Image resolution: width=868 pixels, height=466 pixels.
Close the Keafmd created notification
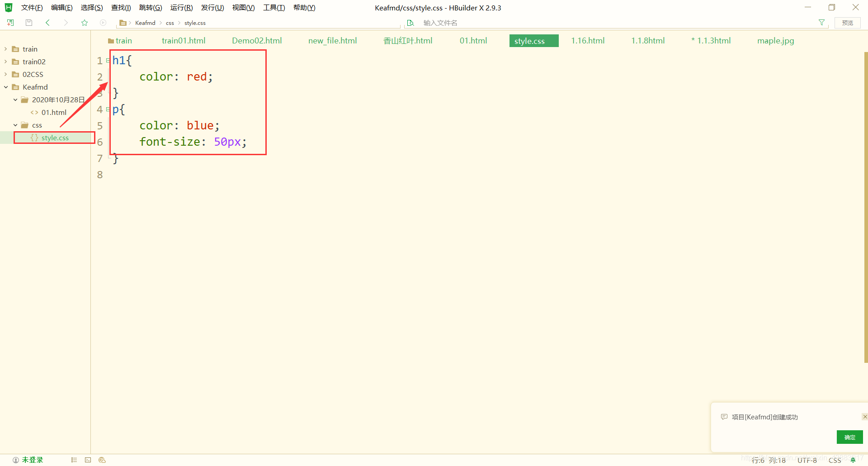click(864, 417)
